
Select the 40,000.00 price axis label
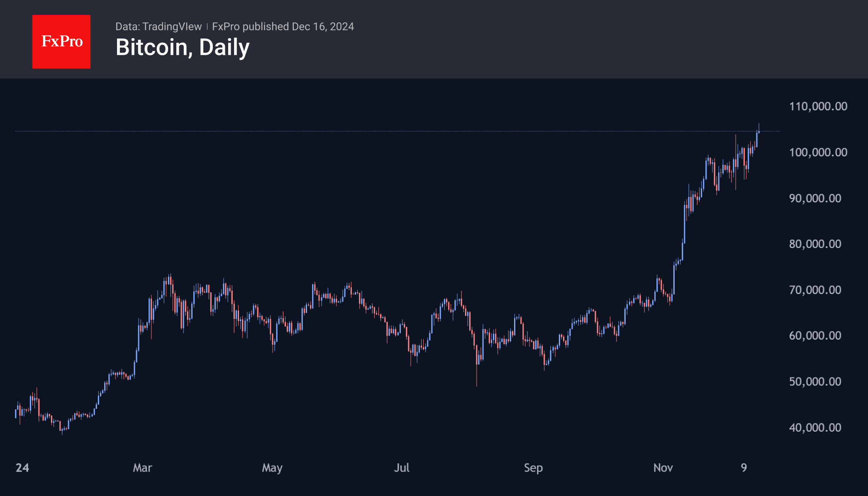click(x=815, y=428)
